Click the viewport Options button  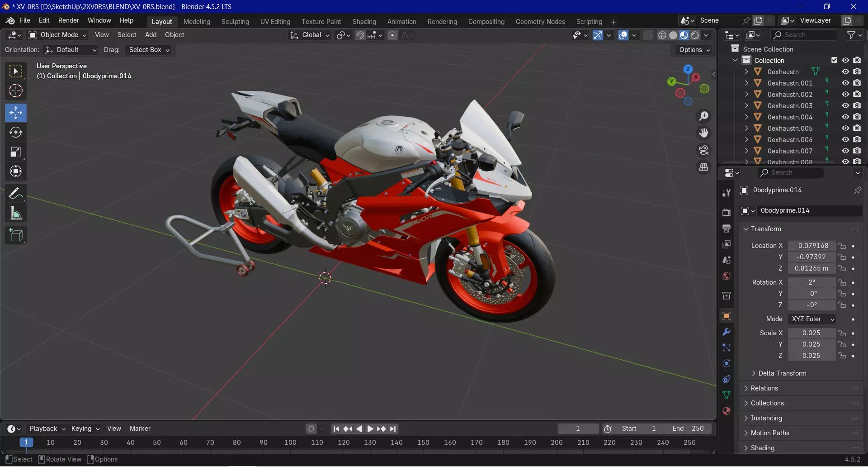pos(694,50)
